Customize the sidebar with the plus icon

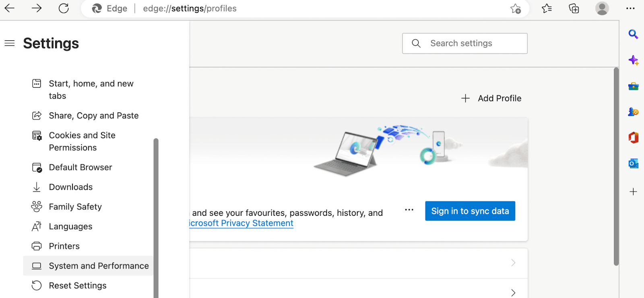[633, 191]
